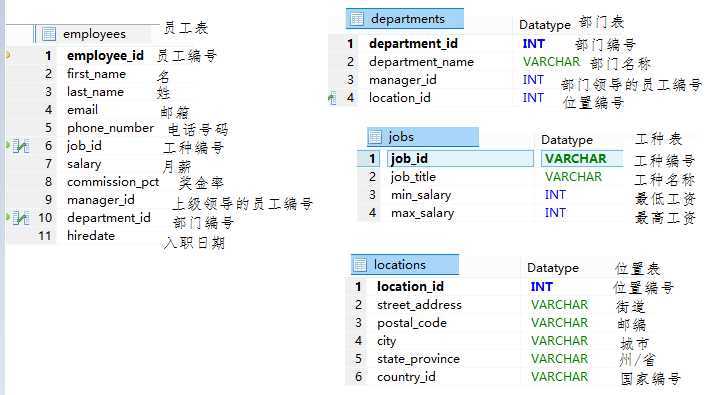
Task: Select department_name column in departments
Action: click(x=421, y=62)
